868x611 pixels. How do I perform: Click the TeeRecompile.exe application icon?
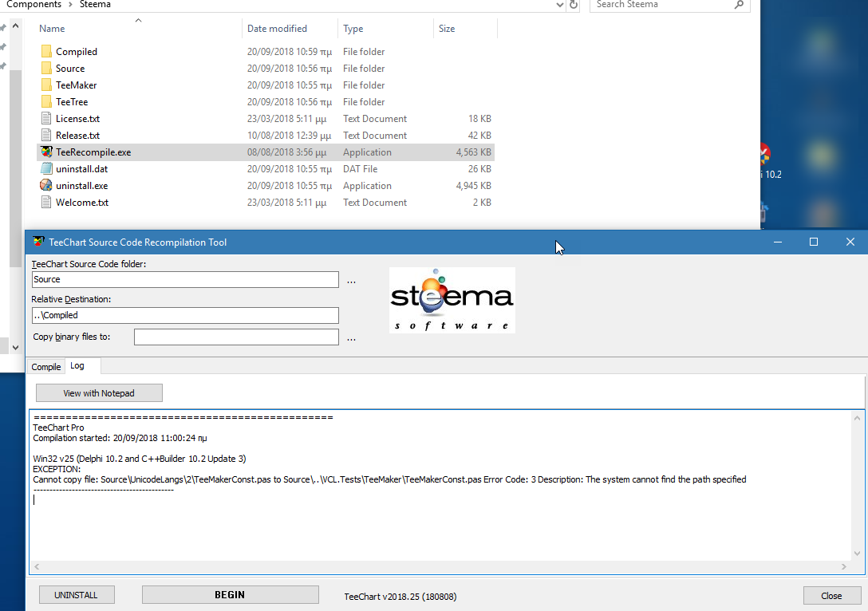click(x=46, y=152)
